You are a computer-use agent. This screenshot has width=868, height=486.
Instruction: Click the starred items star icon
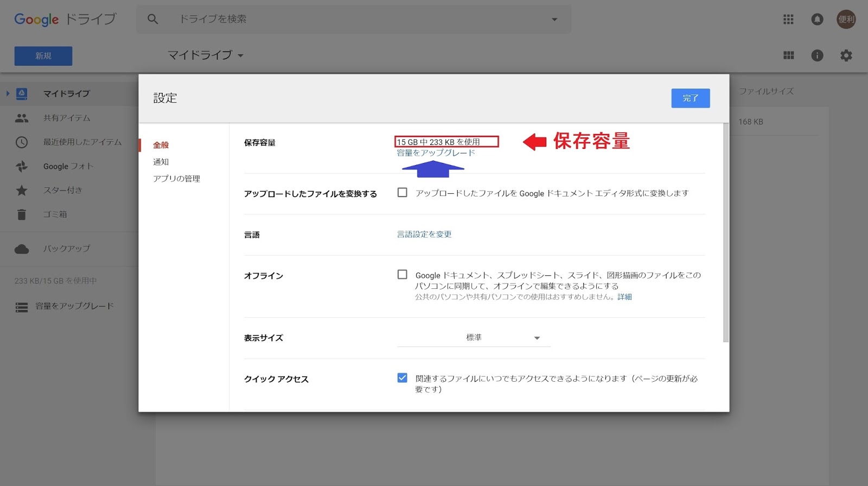[22, 190]
